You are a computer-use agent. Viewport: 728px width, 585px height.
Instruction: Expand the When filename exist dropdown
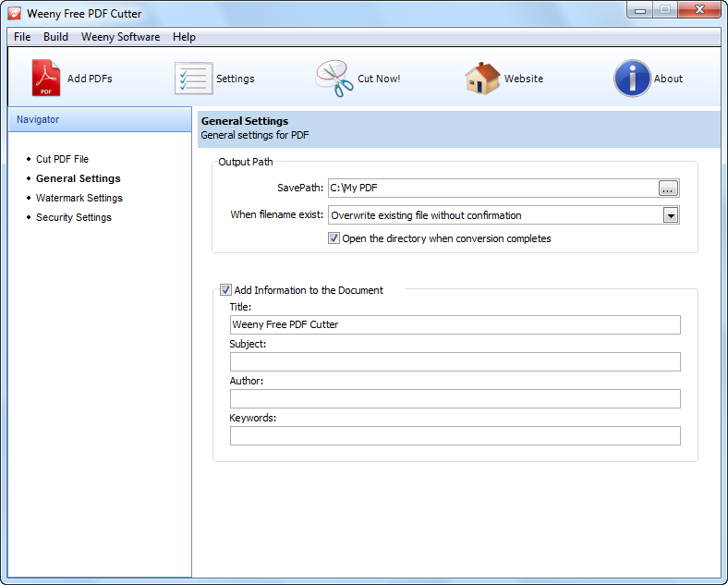[x=671, y=215]
